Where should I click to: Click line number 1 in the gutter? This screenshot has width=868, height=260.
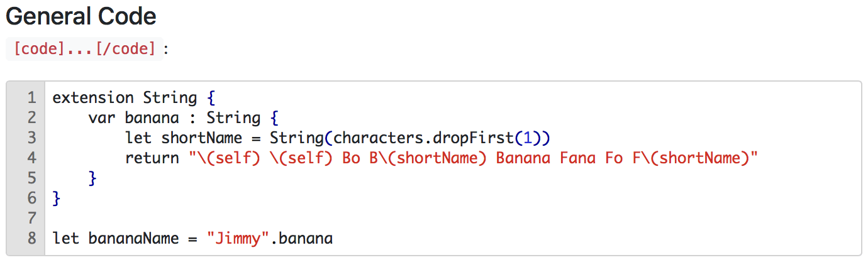(x=31, y=98)
